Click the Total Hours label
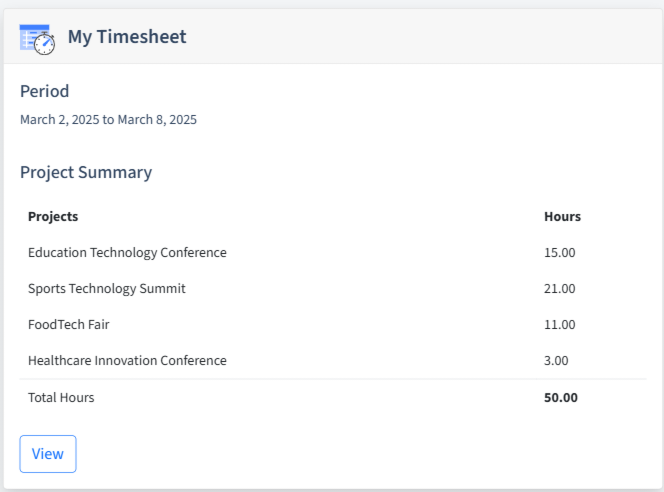Screen dimensions: 664x492 pyautogui.click(x=61, y=398)
